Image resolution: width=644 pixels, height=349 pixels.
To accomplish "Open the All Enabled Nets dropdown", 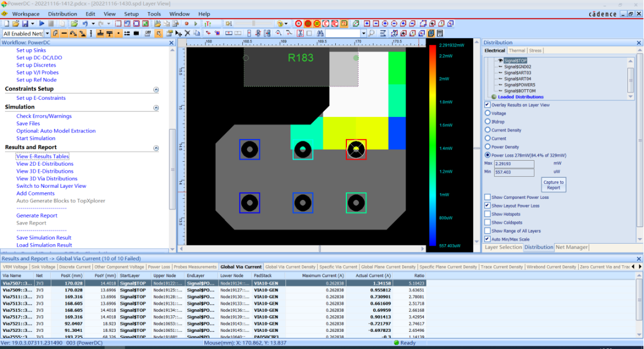I will (x=47, y=33).
